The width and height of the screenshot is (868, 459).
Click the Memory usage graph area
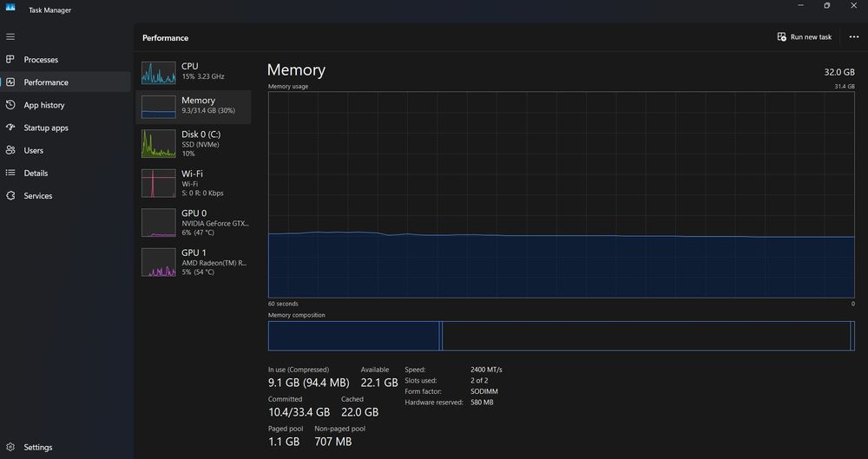(562, 195)
